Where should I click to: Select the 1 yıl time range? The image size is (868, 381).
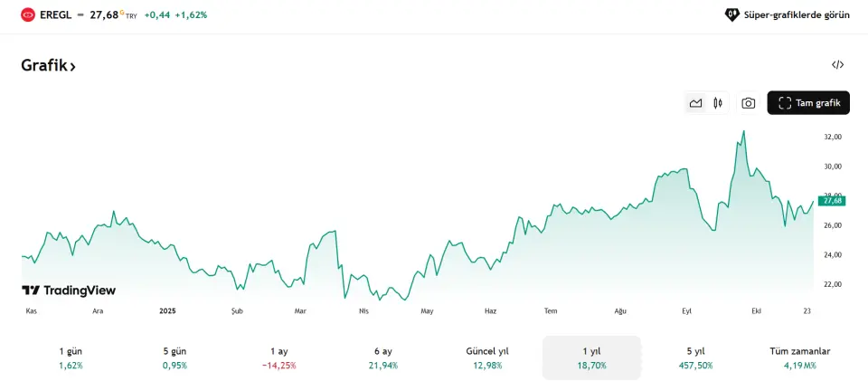point(591,357)
